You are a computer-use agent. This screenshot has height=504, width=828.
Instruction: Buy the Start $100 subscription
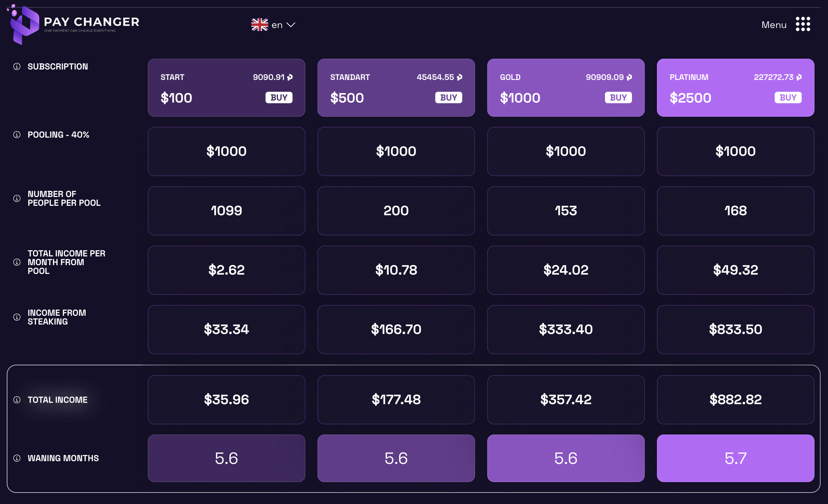click(279, 97)
